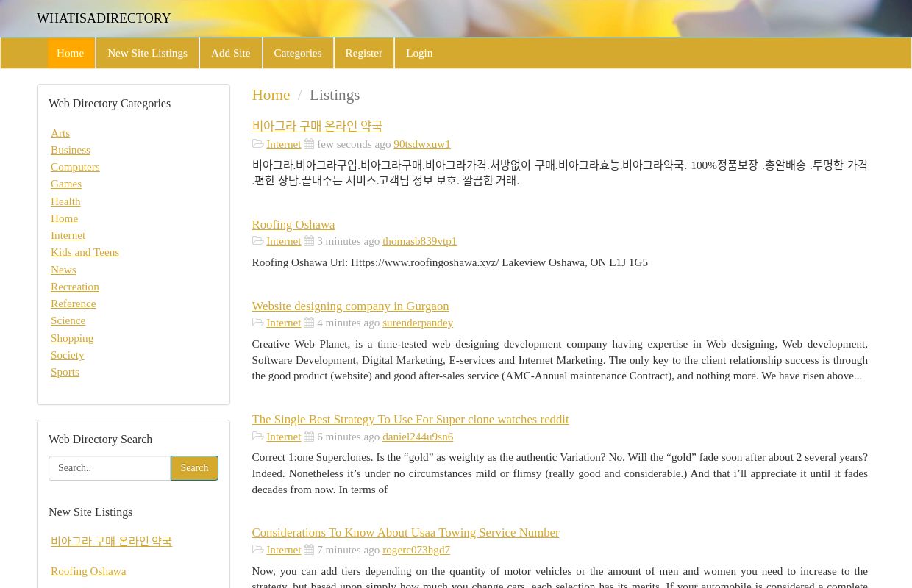Open sidebar Roofing Oshawa listing

[88, 571]
